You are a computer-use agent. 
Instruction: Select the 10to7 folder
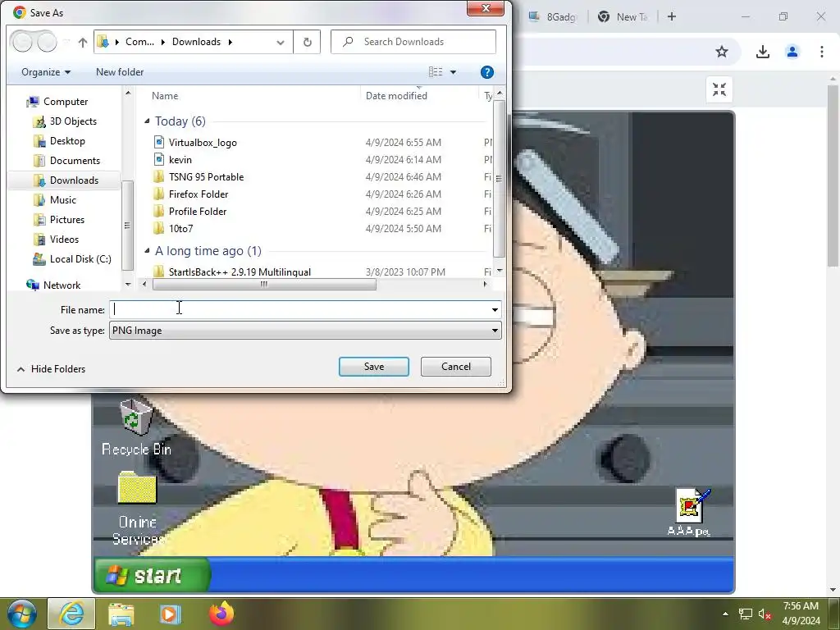(180, 228)
